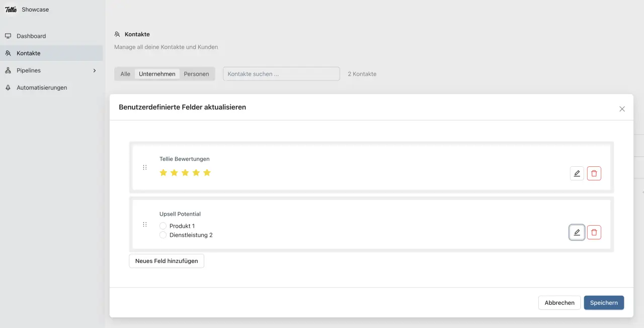
Task: Open Dashboard via the monitor icon
Action: pyautogui.click(x=8, y=36)
